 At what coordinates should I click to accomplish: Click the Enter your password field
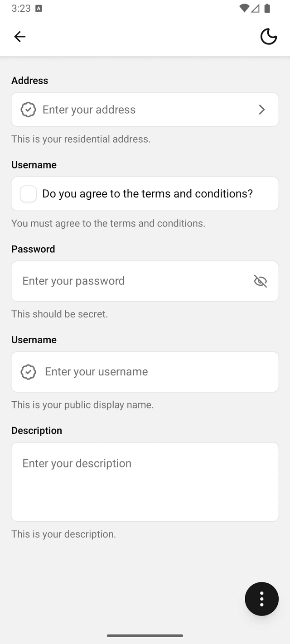131,281
